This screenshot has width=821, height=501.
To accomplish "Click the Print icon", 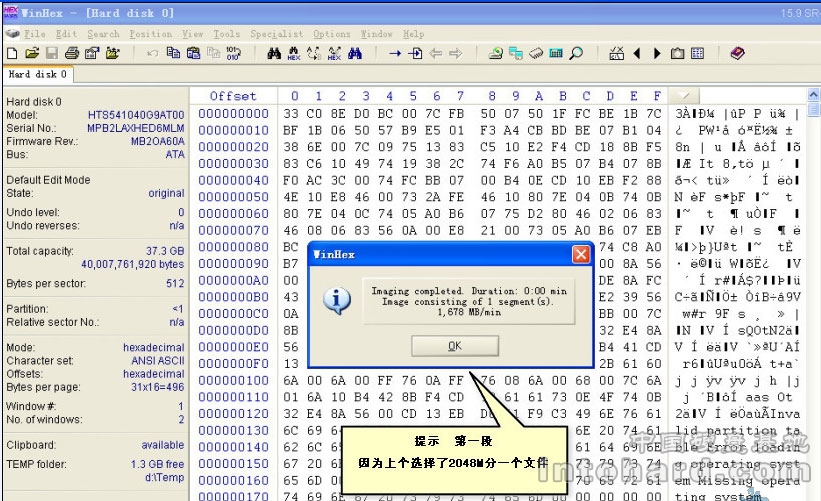I will (72, 53).
